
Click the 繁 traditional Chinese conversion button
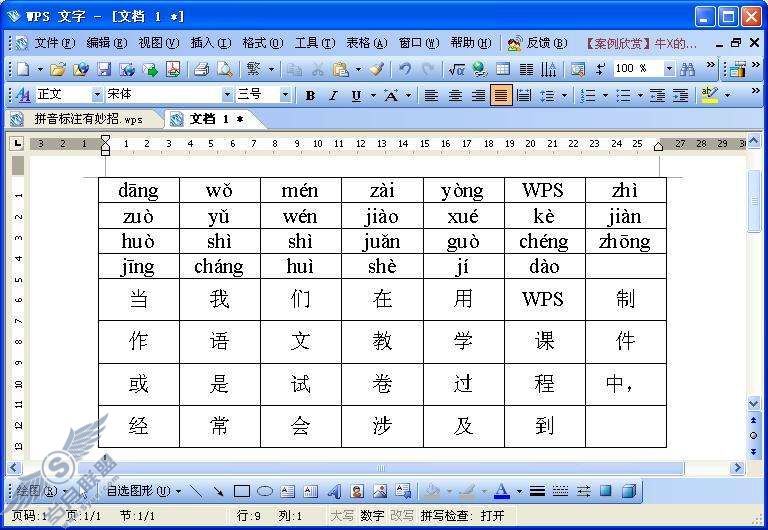[x=254, y=69]
